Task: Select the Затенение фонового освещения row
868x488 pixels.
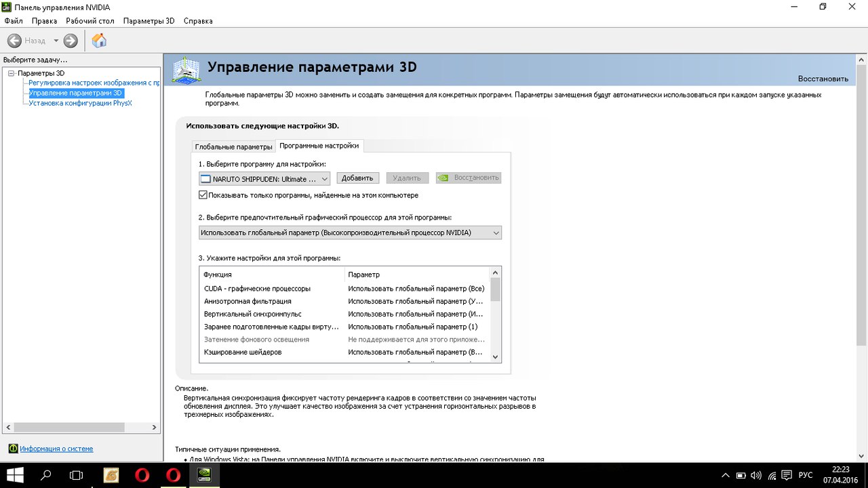Action: click(345, 339)
